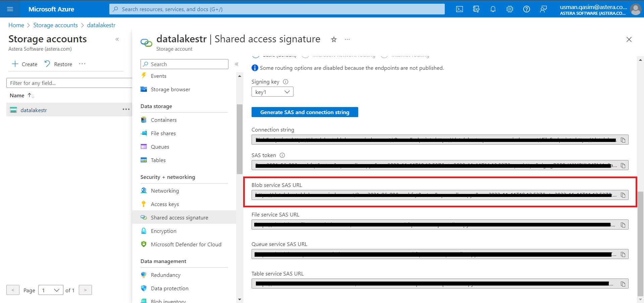Click the Storage accounts breadcrumb link
The width and height of the screenshot is (644, 303).
pos(55,25)
